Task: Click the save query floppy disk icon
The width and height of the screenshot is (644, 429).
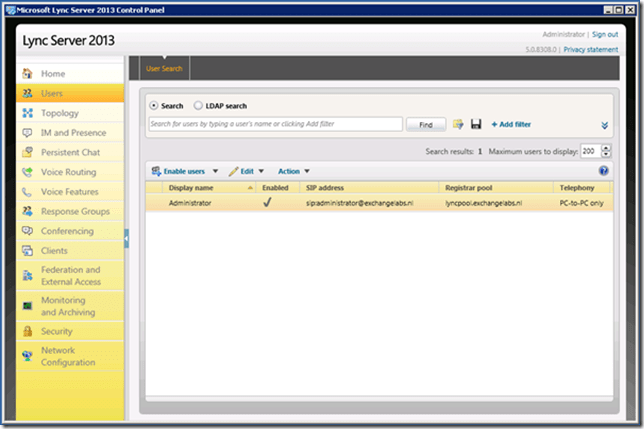Action: (x=476, y=124)
